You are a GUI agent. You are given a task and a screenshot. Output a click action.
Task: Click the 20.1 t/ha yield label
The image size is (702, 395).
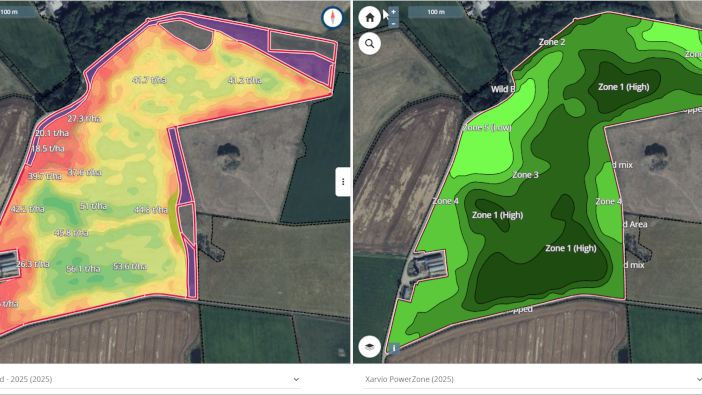[x=52, y=133]
